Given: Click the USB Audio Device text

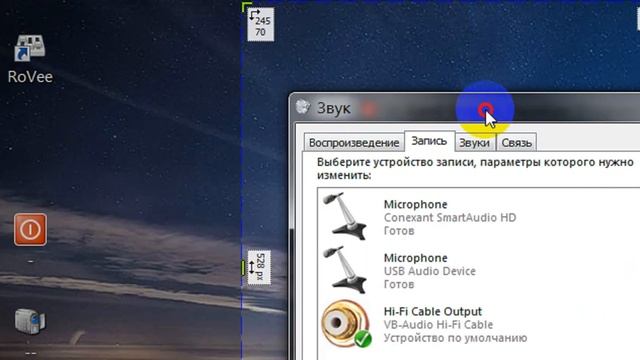Looking at the screenshot, I should click(x=430, y=271).
